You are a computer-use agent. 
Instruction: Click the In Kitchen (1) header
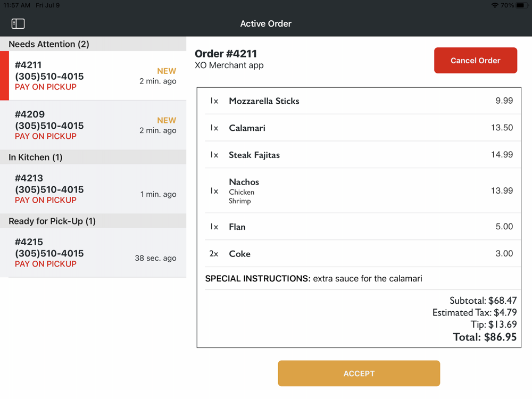click(93, 157)
